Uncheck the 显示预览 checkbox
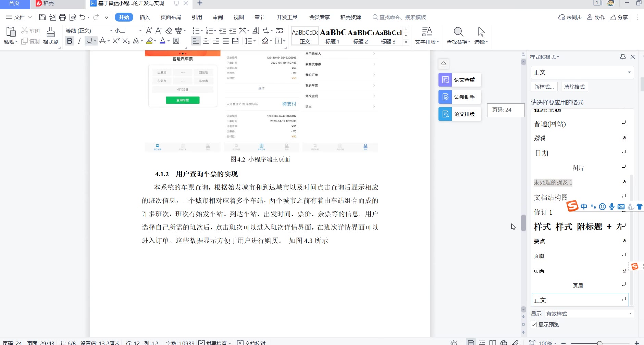 coord(534,324)
